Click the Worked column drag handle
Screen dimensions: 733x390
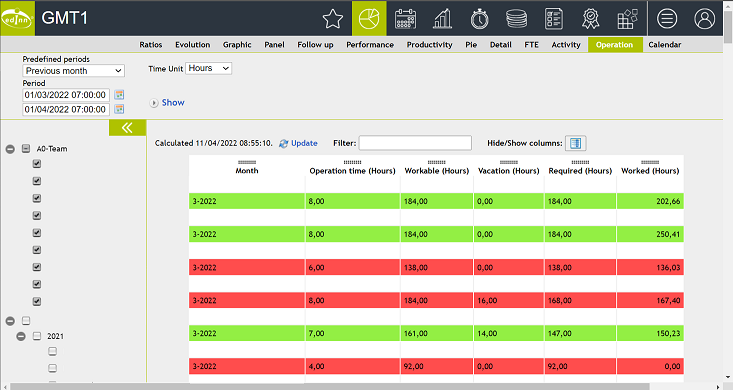pos(650,162)
